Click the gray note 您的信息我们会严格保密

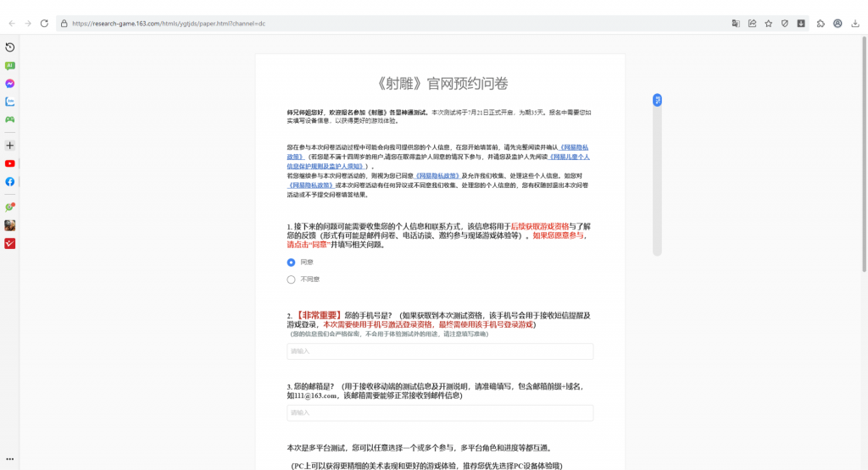point(389,334)
